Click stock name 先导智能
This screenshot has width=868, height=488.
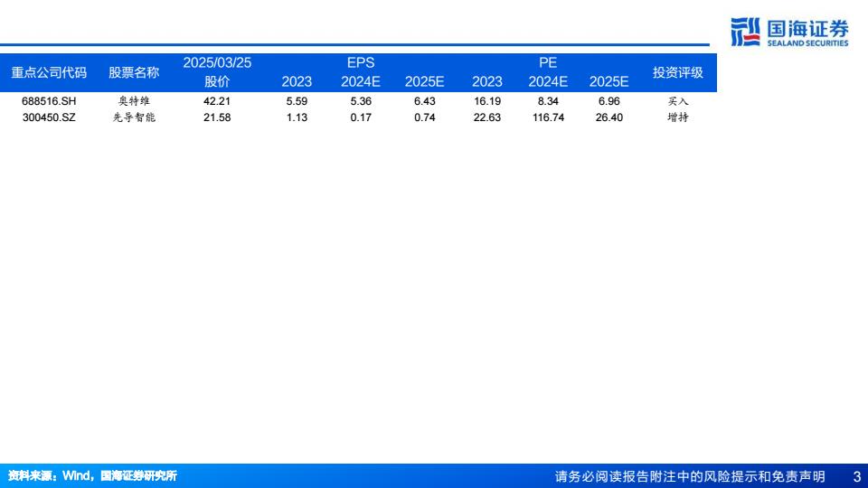pyautogui.click(x=134, y=117)
